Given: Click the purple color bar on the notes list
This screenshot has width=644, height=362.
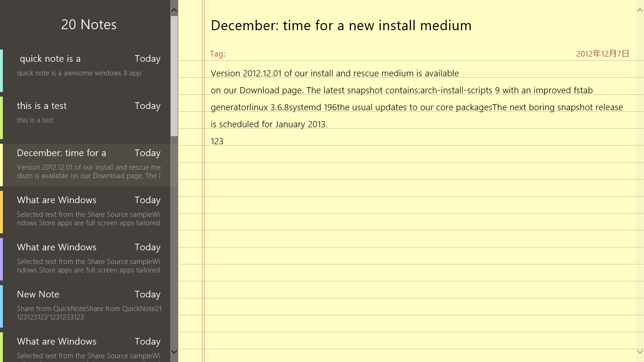Looking at the screenshot, I should 1,259.
